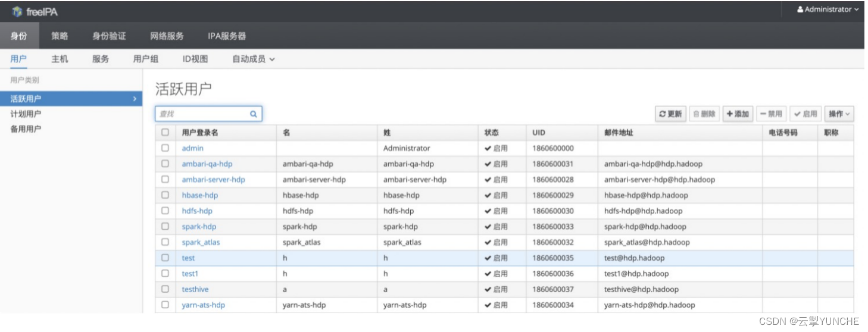Check the box for ambari-qa-hdp row
The height and width of the screenshot is (332, 868).
click(165, 164)
